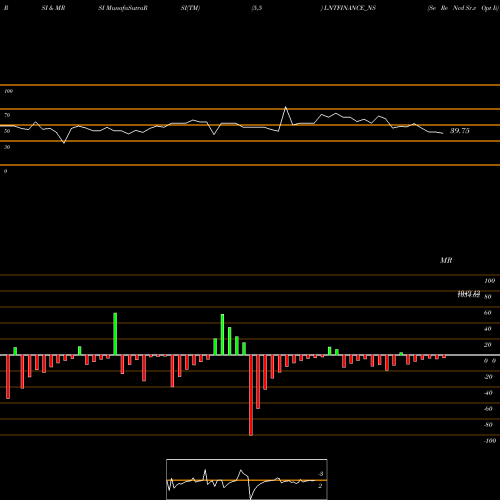Click the MR axis label -40
The height and width of the screenshot is (500, 500).
488,393
